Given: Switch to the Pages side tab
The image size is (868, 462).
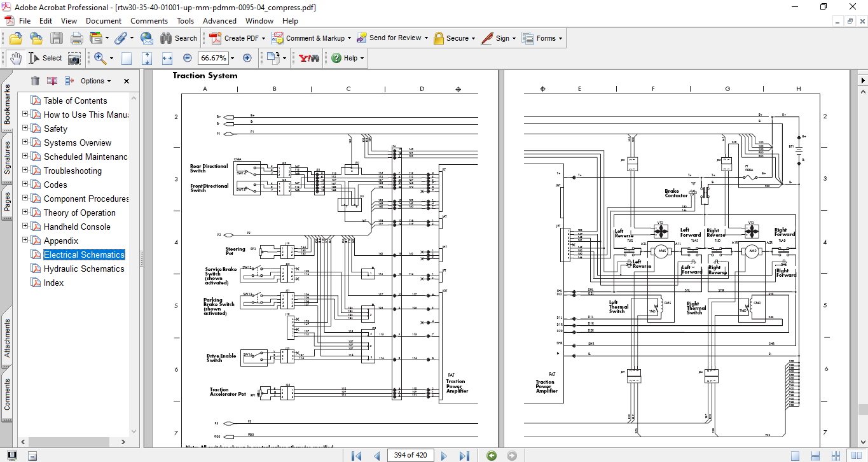Looking at the screenshot, I should pyautogui.click(x=8, y=201).
